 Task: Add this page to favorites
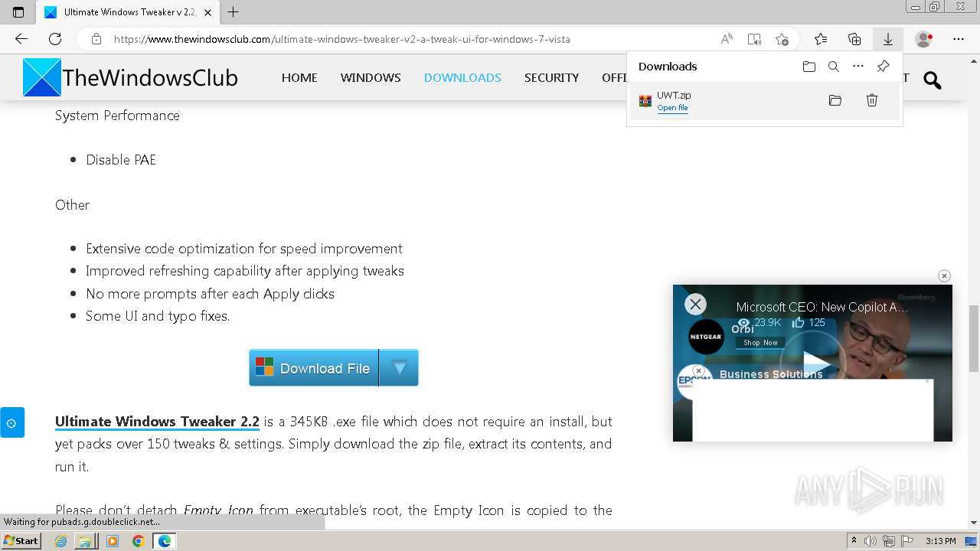pyautogui.click(x=782, y=39)
